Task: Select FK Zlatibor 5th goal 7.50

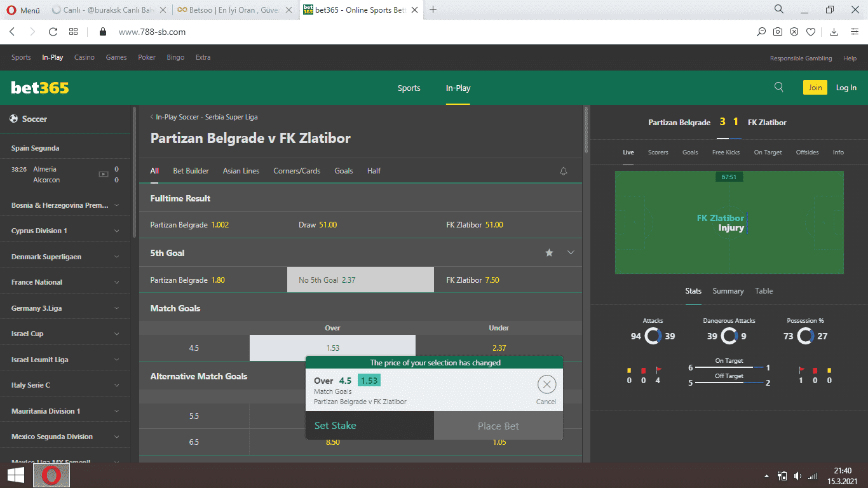Action: [508, 280]
